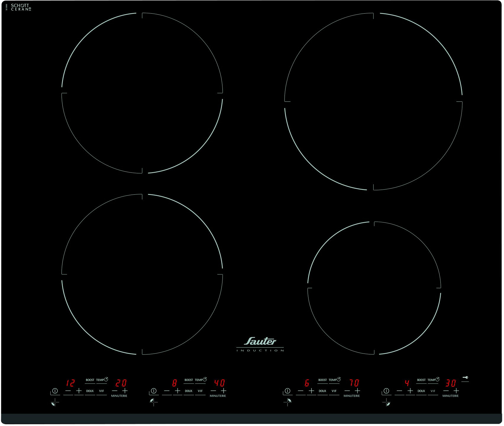Increase power level on the zone showing 12
This screenshot has width=504, height=426.
tap(79, 391)
